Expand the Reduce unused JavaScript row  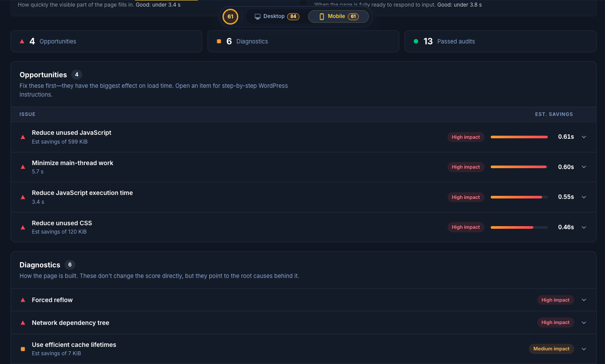[x=584, y=137]
